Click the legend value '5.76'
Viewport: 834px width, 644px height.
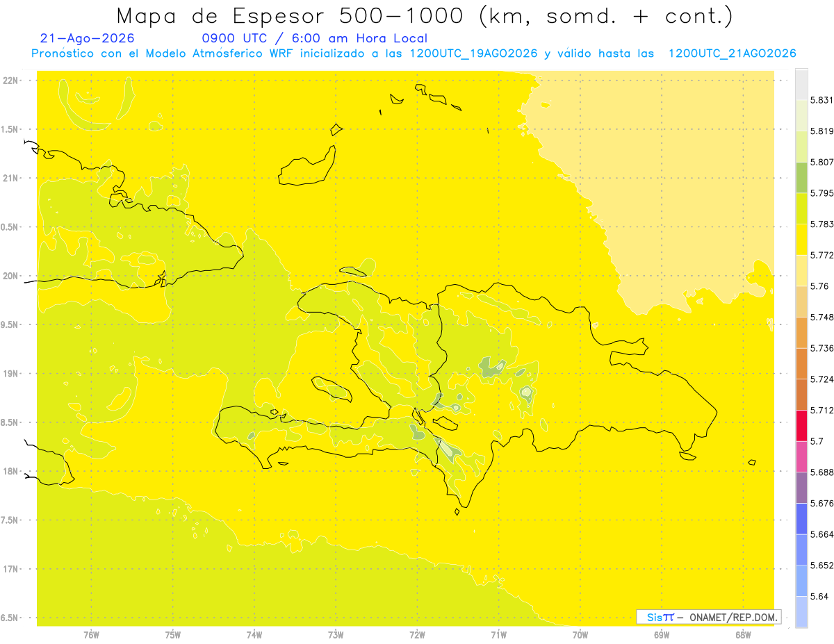[819, 286]
